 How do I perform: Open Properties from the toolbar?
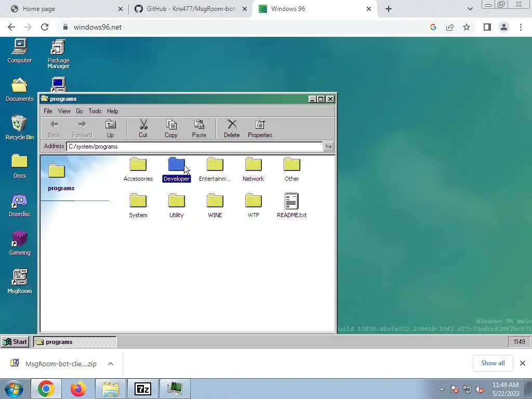(x=260, y=129)
